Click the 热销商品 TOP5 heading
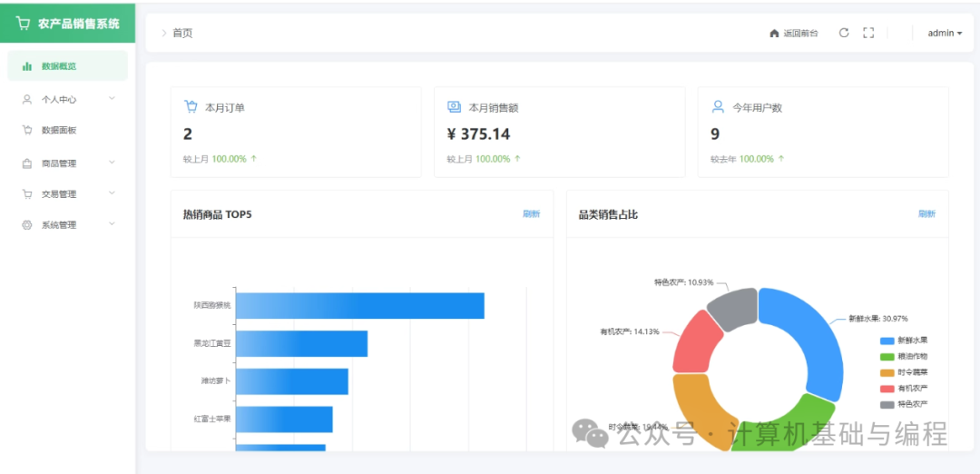The height and width of the screenshot is (474, 980). click(x=218, y=214)
